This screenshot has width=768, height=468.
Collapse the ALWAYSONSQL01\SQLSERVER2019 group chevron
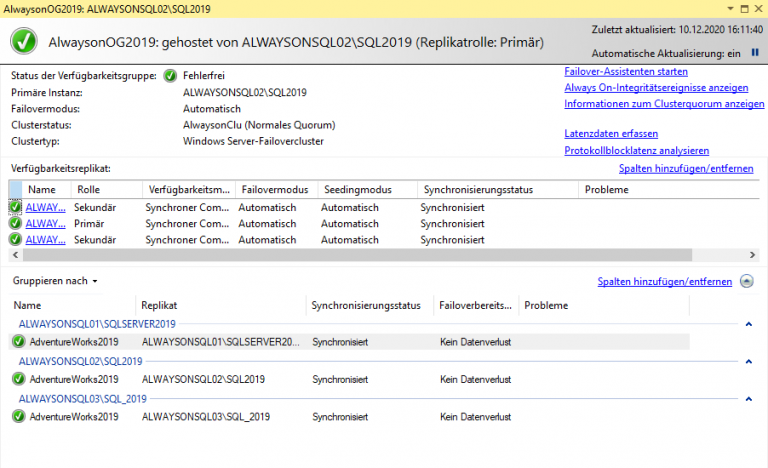(748, 324)
